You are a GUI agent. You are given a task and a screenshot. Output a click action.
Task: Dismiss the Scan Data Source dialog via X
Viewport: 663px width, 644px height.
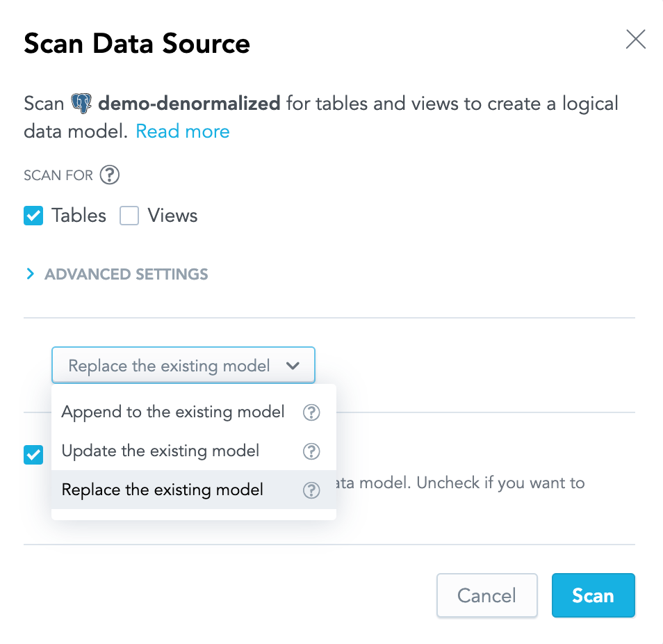[635, 40]
